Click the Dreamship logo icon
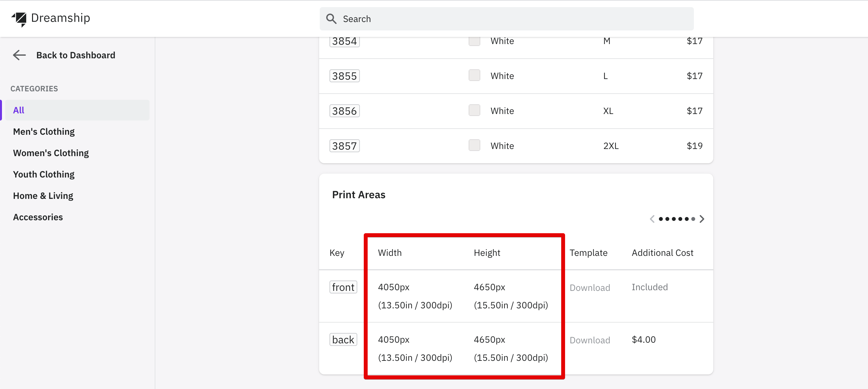 point(19,19)
